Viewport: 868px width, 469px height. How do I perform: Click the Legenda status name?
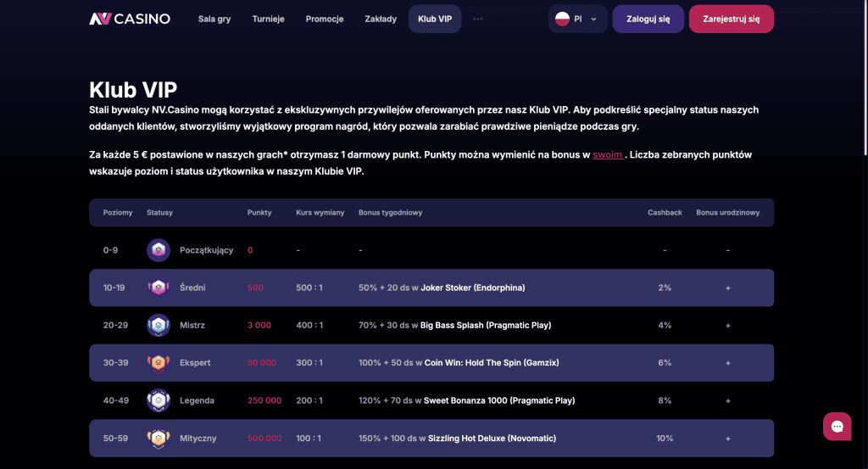click(x=197, y=400)
